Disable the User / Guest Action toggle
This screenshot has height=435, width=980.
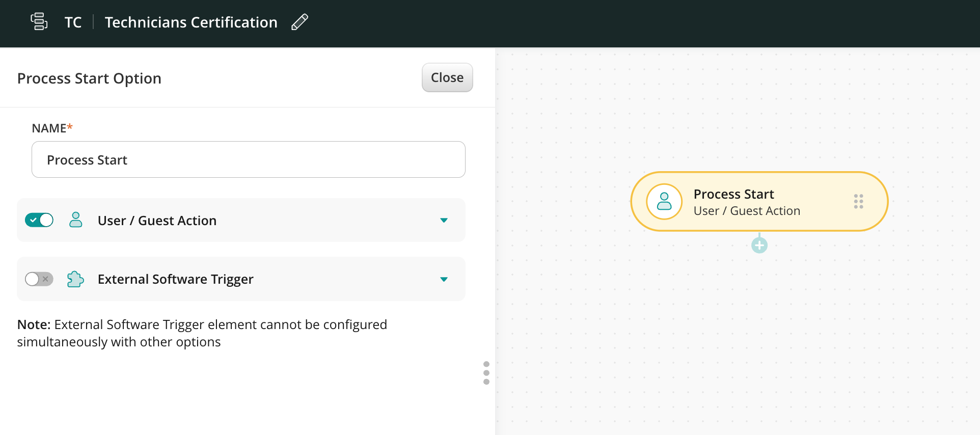[39, 220]
